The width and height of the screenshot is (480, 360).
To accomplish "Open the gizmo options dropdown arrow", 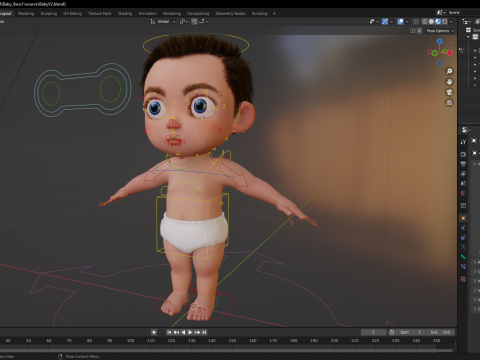I will [391, 22].
